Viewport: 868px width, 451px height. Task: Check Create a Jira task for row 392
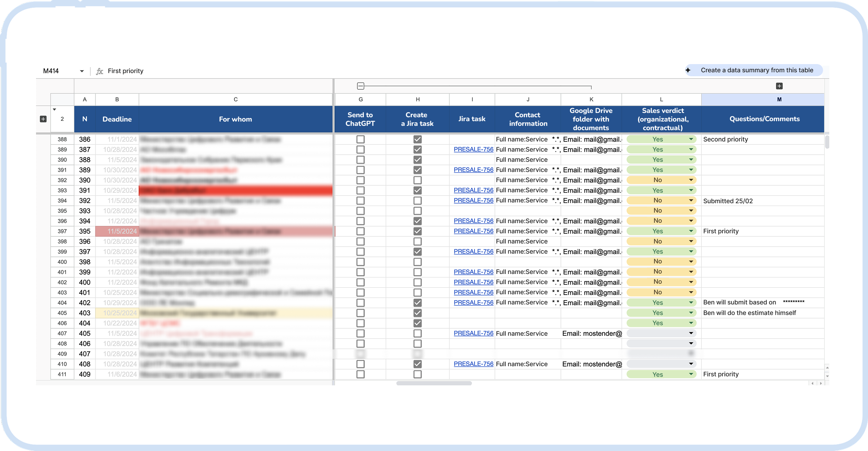(x=417, y=200)
